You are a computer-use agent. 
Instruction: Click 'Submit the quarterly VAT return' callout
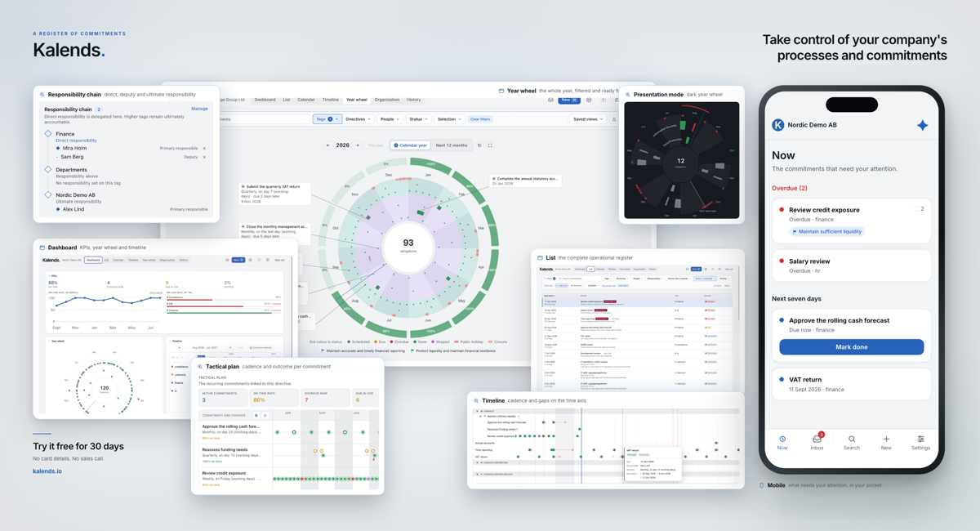[275, 194]
